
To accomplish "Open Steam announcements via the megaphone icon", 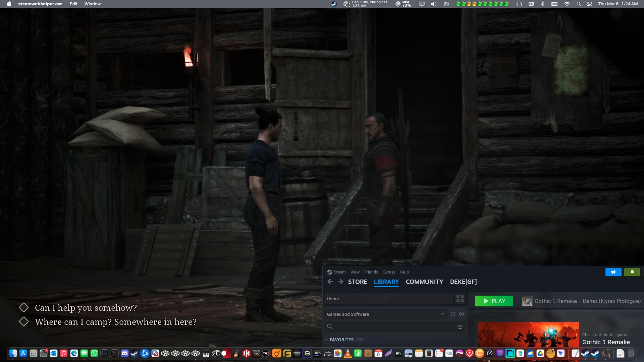I will click(613, 272).
